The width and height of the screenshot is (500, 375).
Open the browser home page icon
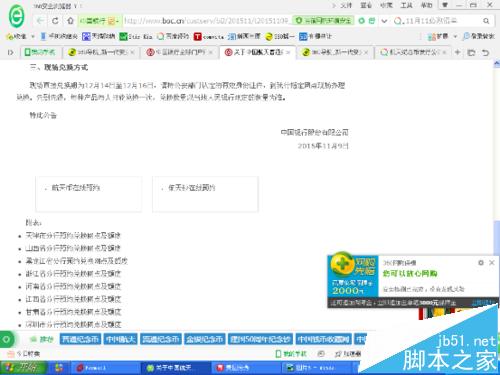point(70,21)
